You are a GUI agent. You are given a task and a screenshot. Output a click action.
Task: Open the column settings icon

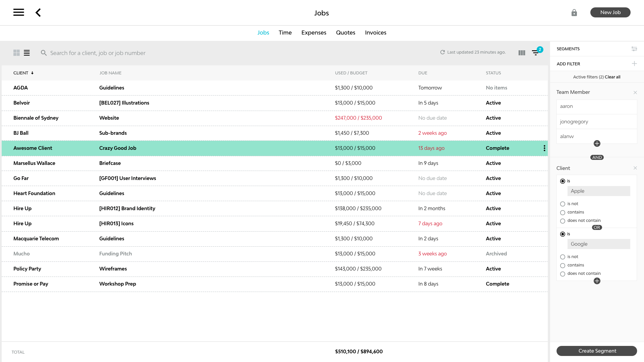(522, 53)
